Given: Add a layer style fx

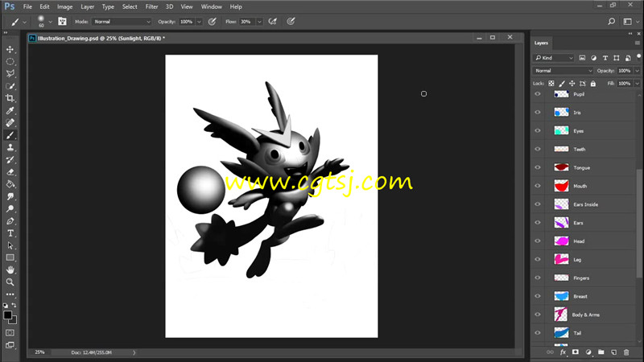Looking at the screenshot, I should pos(563,352).
